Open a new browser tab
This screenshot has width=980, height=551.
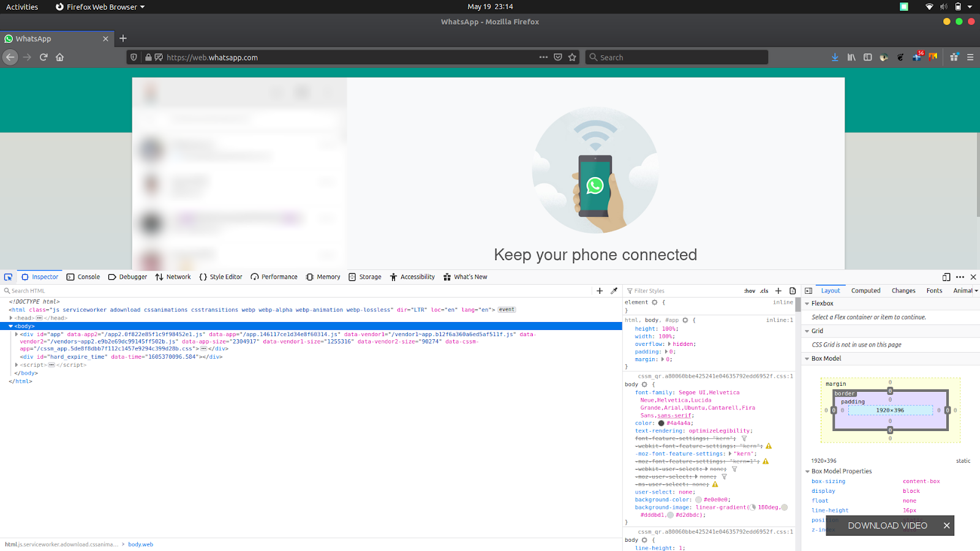click(x=123, y=39)
